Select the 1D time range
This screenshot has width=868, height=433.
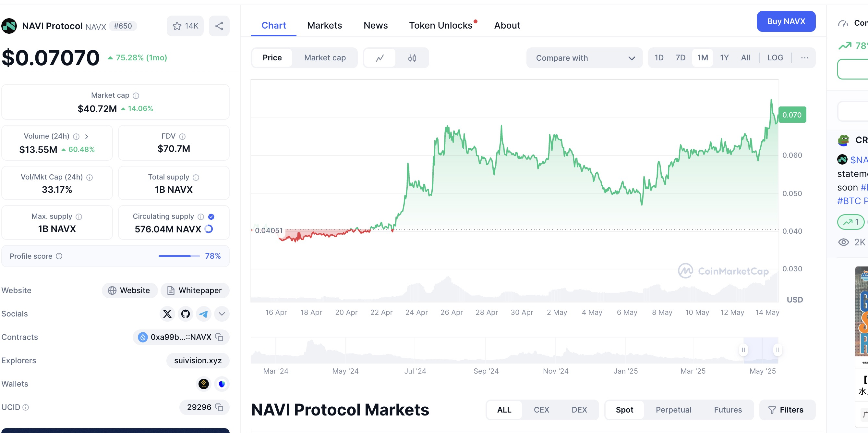(659, 58)
